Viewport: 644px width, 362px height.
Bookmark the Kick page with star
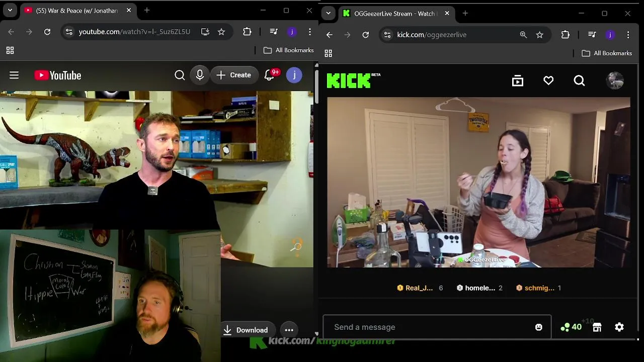pyautogui.click(x=540, y=35)
